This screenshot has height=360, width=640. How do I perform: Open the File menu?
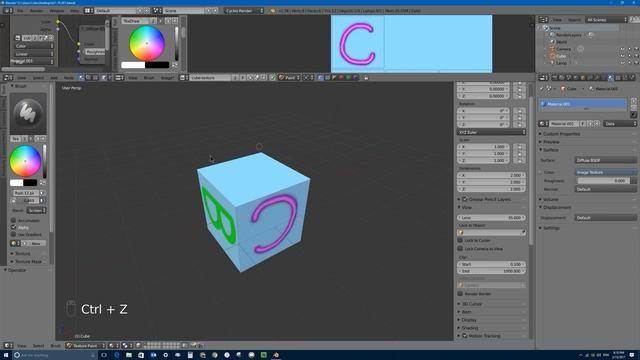click(x=20, y=11)
